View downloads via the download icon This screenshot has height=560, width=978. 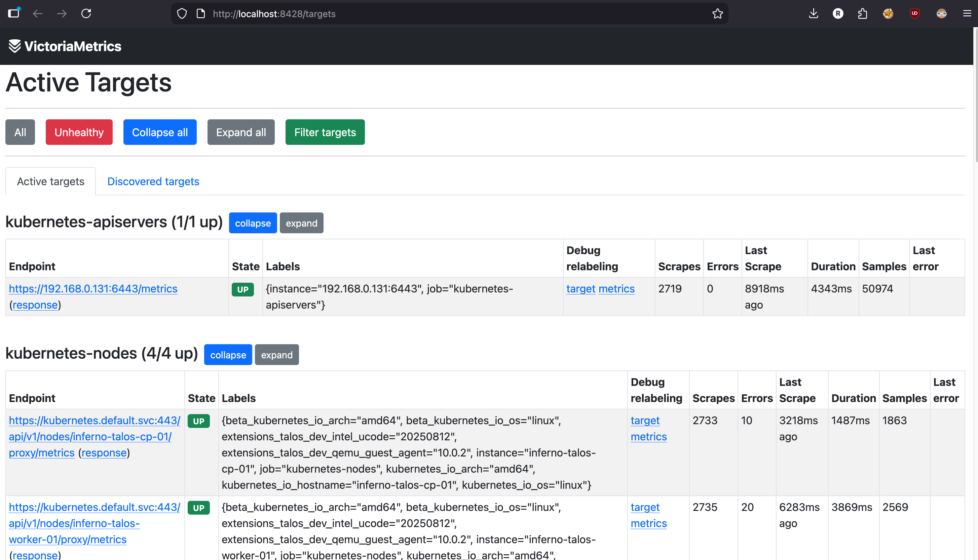pyautogui.click(x=814, y=13)
